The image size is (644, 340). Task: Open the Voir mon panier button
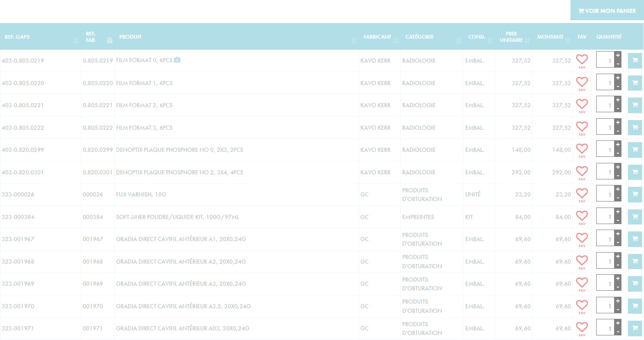(x=607, y=10)
